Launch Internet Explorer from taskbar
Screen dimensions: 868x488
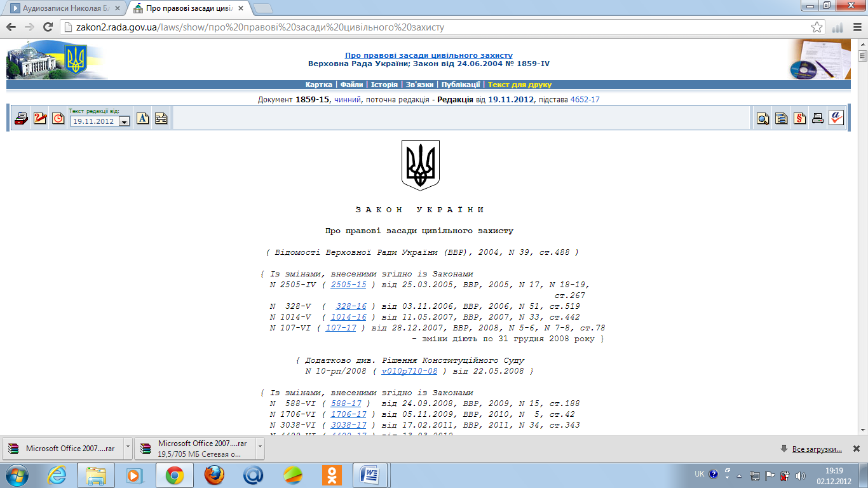point(57,475)
